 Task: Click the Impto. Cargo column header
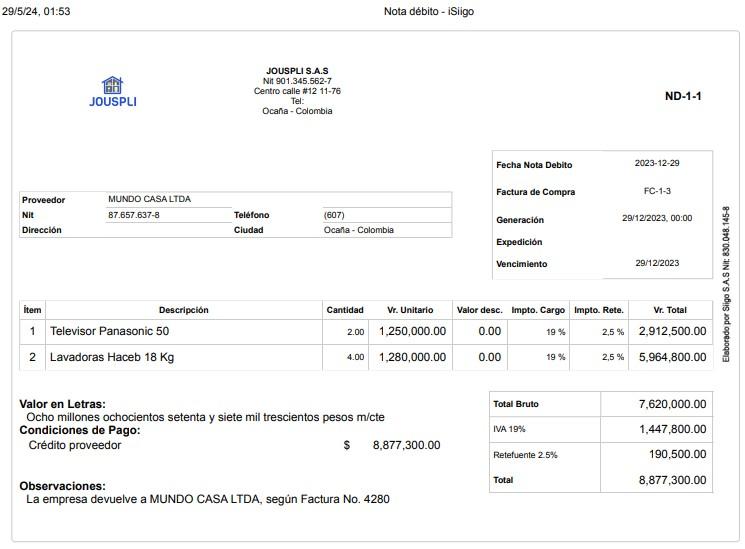(538, 310)
